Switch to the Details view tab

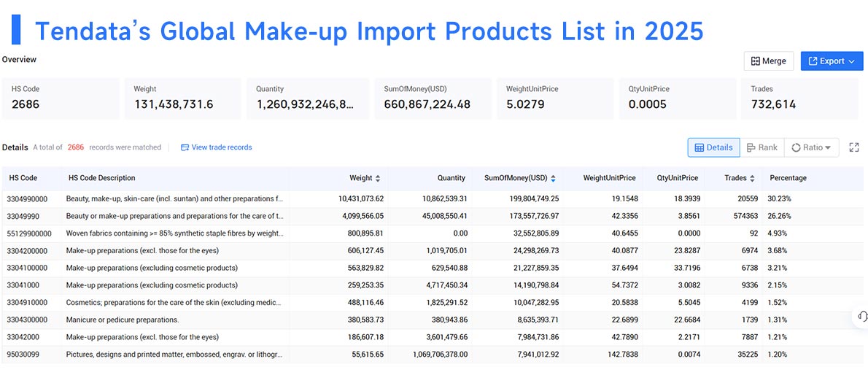713,147
